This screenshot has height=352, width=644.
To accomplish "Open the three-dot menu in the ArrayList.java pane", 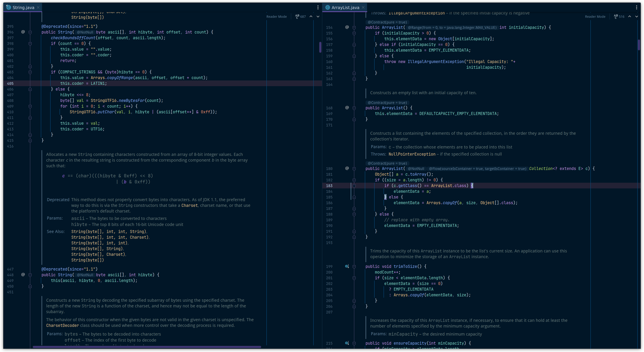I will tap(636, 7).
